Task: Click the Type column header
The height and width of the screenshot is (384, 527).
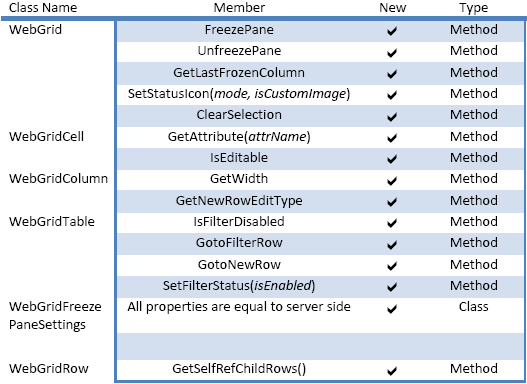Action: (474, 8)
